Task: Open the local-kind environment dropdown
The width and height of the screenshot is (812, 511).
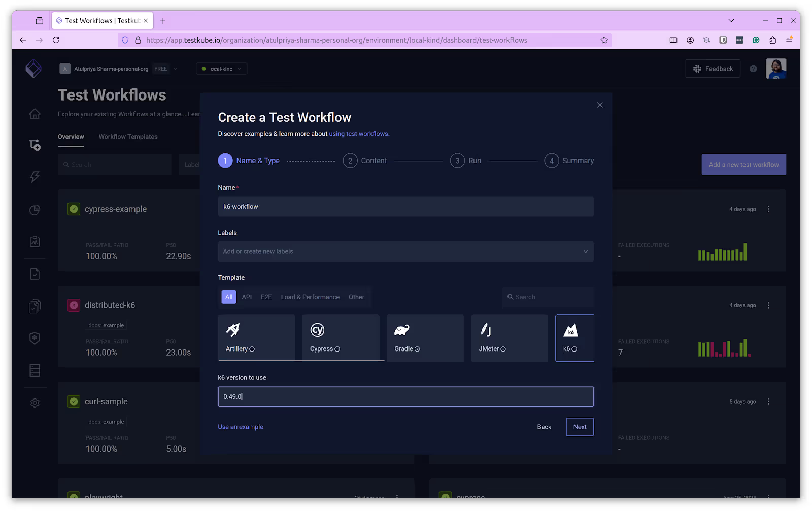Action: tap(222, 69)
